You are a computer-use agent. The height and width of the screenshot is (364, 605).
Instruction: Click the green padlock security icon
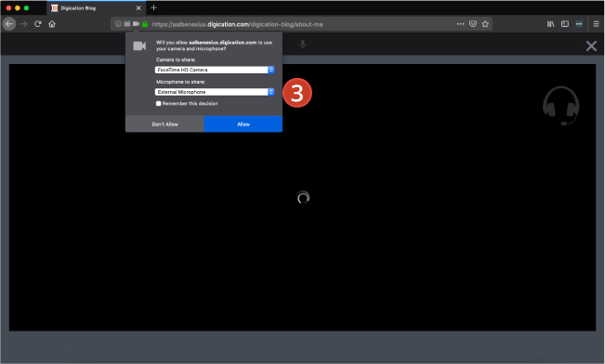[x=145, y=24]
